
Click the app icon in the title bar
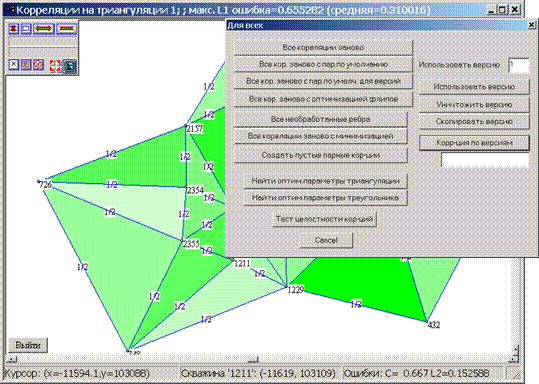pos(11,10)
